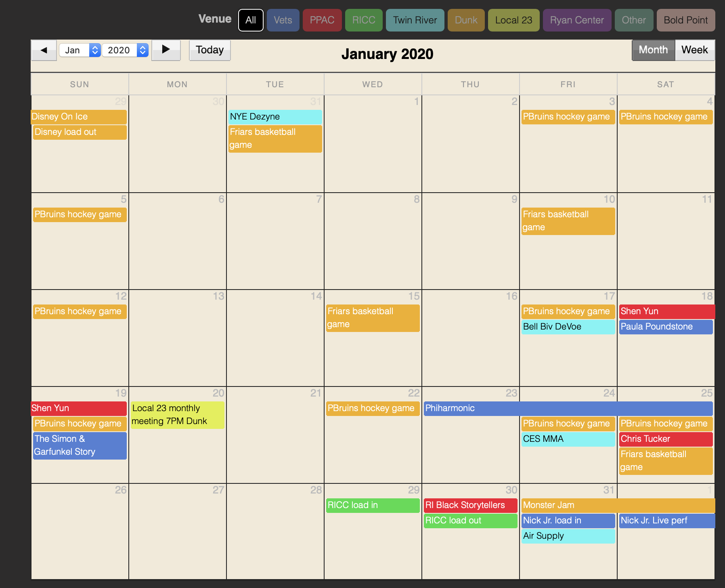The height and width of the screenshot is (588, 725).
Task: Go to the previous month arrow
Action: [44, 50]
